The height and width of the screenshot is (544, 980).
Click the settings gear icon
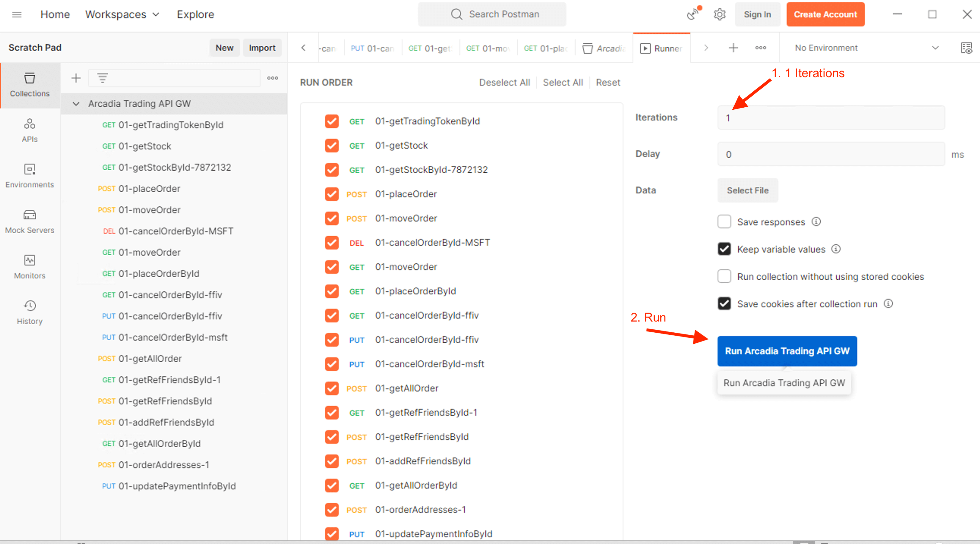(720, 15)
